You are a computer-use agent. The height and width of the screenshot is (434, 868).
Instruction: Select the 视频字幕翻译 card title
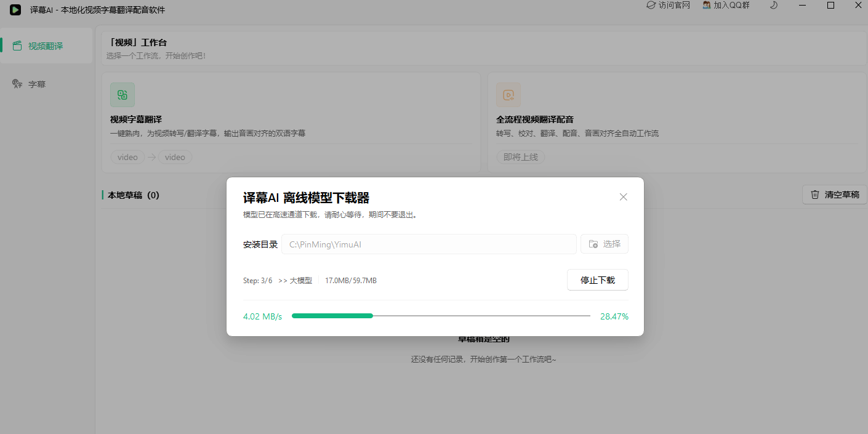[x=136, y=119]
